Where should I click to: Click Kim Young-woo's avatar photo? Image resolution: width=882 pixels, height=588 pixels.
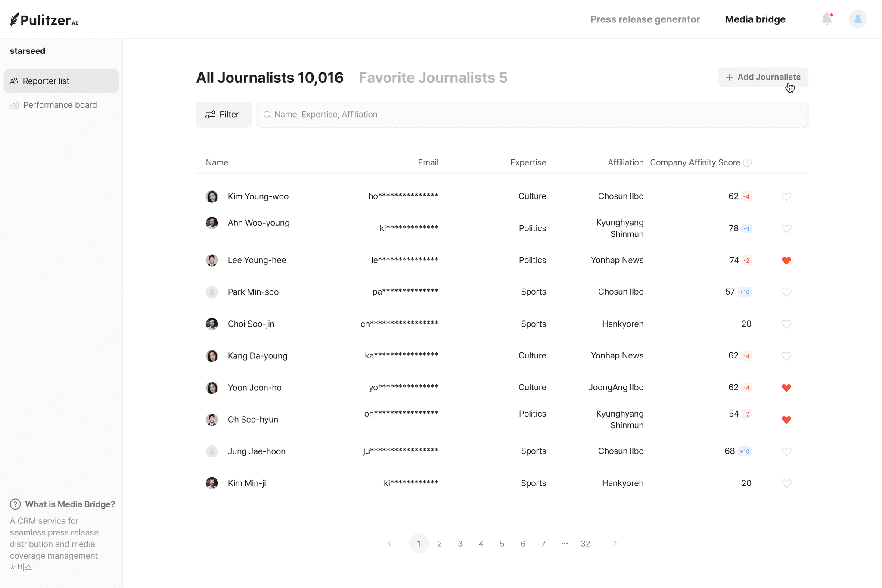(x=211, y=196)
